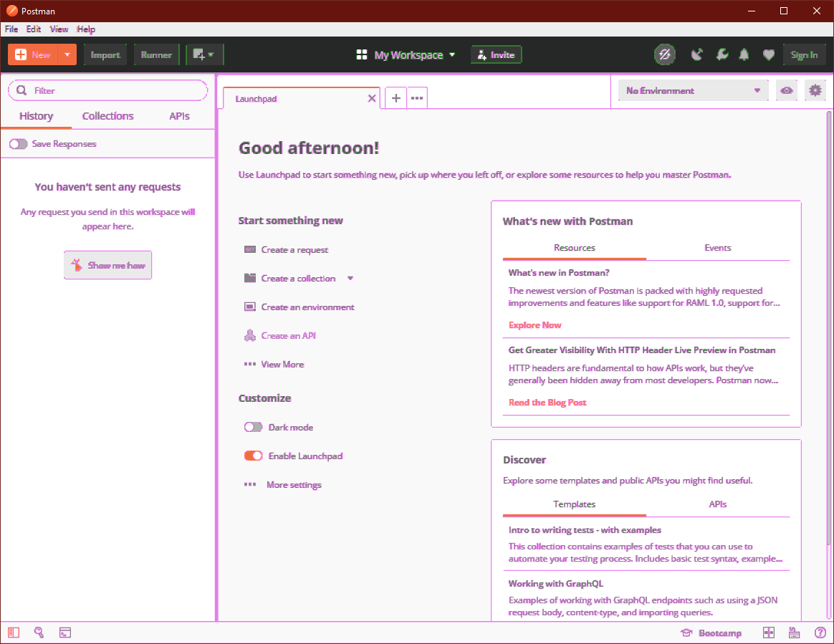Click the Import button
Image resolution: width=834 pixels, height=644 pixels.
(x=105, y=54)
